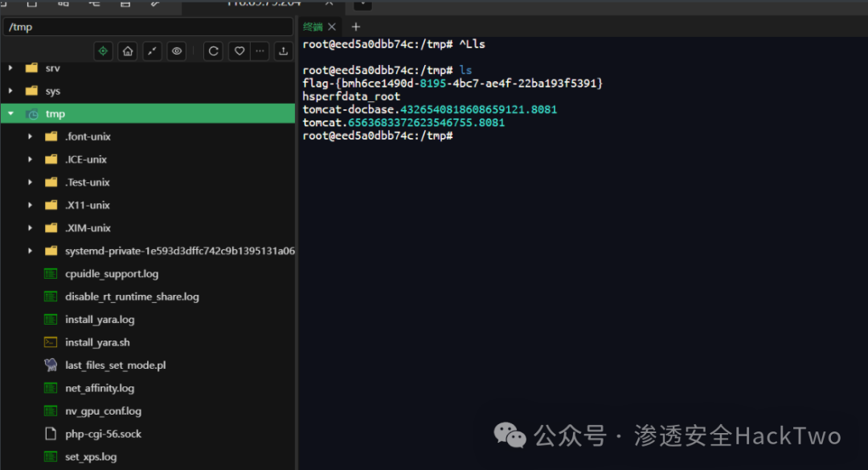This screenshot has height=470, width=868.
Task: Go to home directory via house icon
Action: 128,51
